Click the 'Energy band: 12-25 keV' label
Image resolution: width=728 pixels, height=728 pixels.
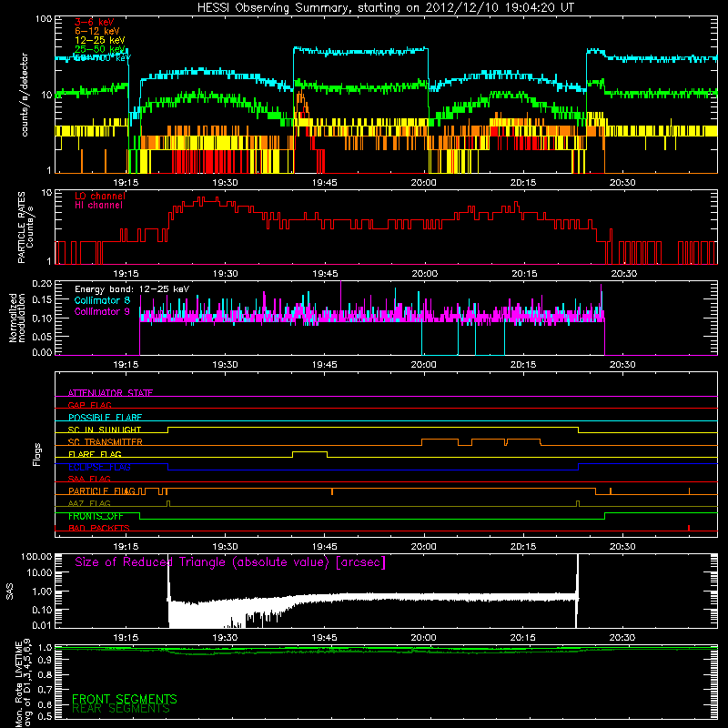(132, 289)
